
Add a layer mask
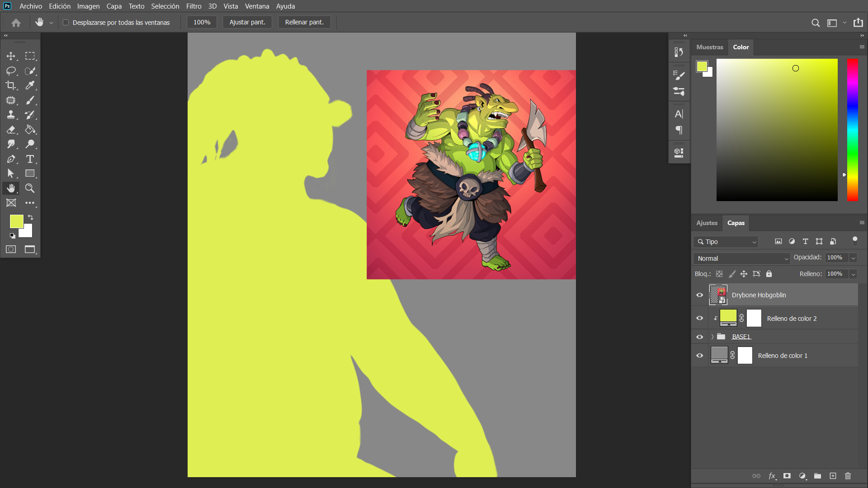pyautogui.click(x=787, y=476)
